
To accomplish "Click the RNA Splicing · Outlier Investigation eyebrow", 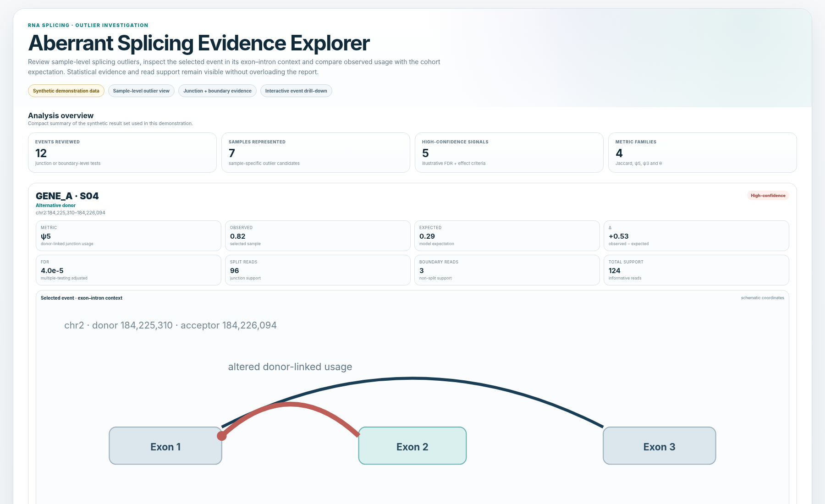I will click(x=88, y=25).
